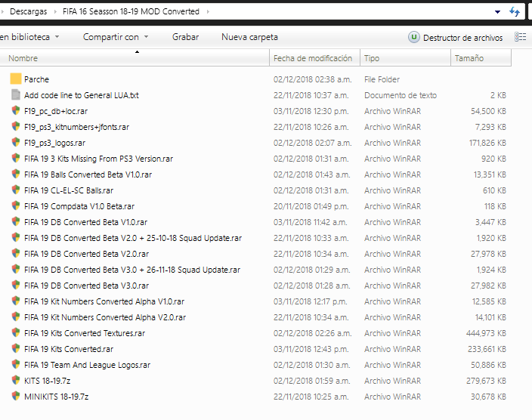Viewport: 532px width, 420px height.
Task: Open the change view layout icon
Action: point(520,37)
